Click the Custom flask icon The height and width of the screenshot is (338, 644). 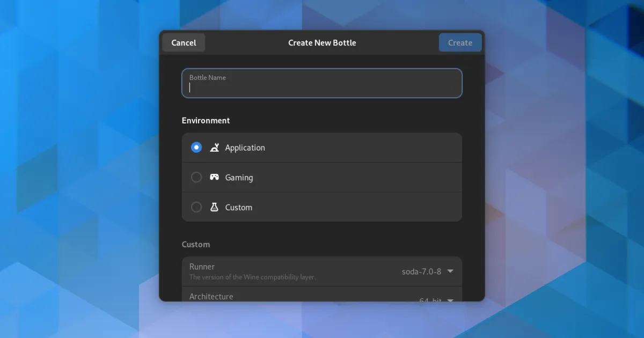[214, 207]
